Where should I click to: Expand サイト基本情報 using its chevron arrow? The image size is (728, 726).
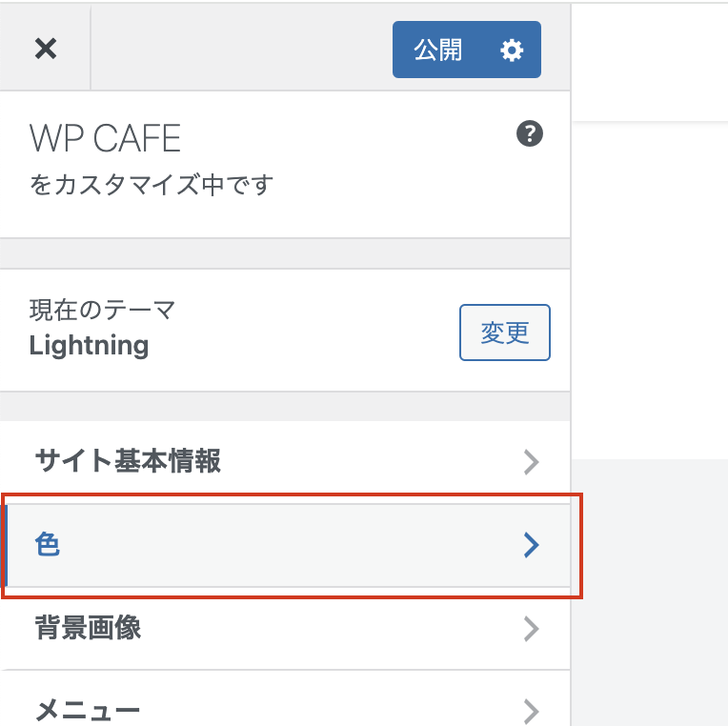[x=531, y=463]
